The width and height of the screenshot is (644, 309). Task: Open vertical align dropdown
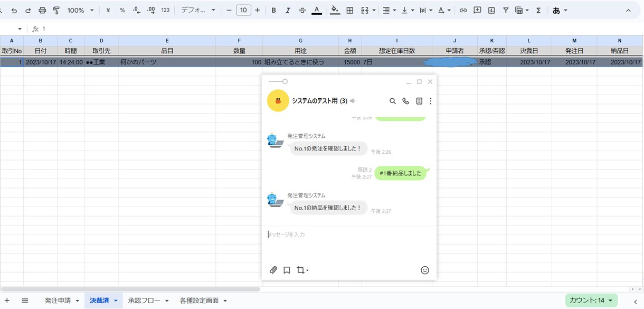408,10
